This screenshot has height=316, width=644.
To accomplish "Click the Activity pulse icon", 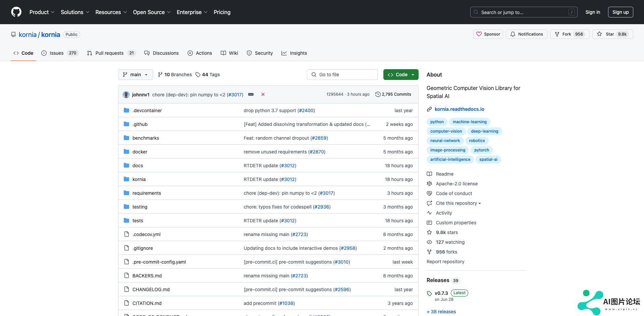I will tap(429, 213).
